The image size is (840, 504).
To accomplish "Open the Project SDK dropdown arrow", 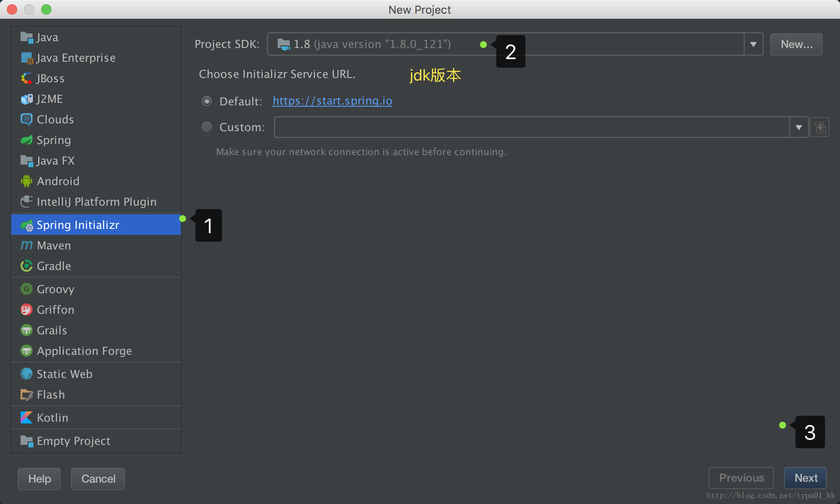I will tap(753, 44).
